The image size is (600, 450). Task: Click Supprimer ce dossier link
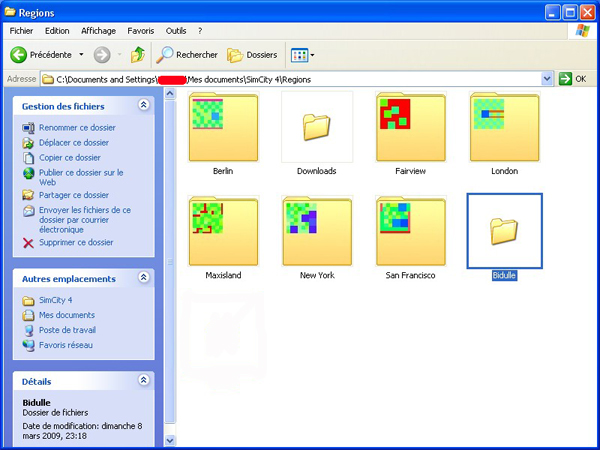click(76, 242)
